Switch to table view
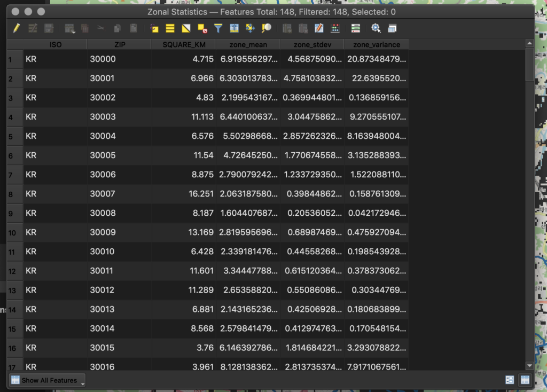Screen dimensions: 547x392 (x=525, y=380)
